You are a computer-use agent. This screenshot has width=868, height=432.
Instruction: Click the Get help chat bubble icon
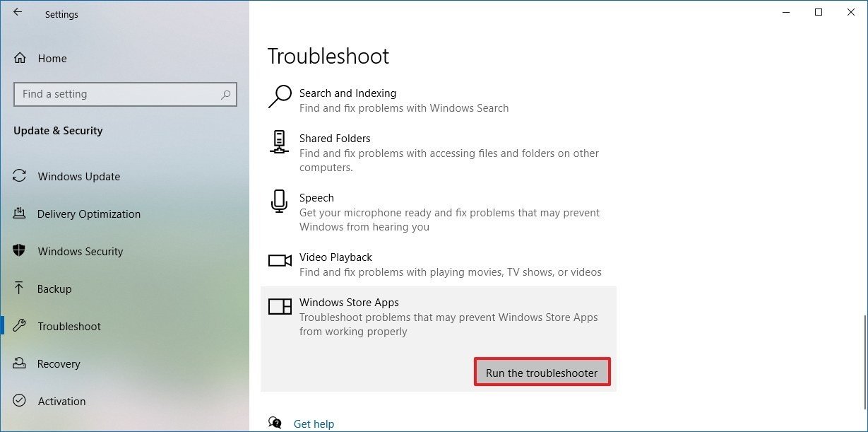point(275,423)
